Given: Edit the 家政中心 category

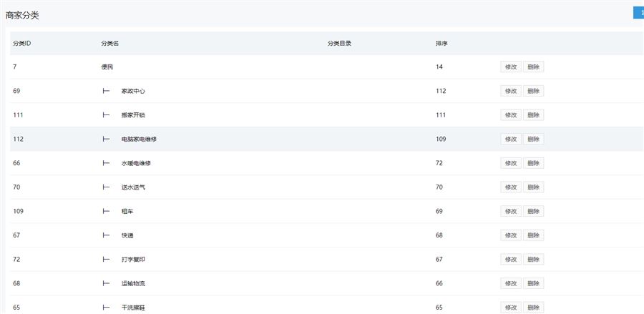Looking at the screenshot, I should [510, 91].
